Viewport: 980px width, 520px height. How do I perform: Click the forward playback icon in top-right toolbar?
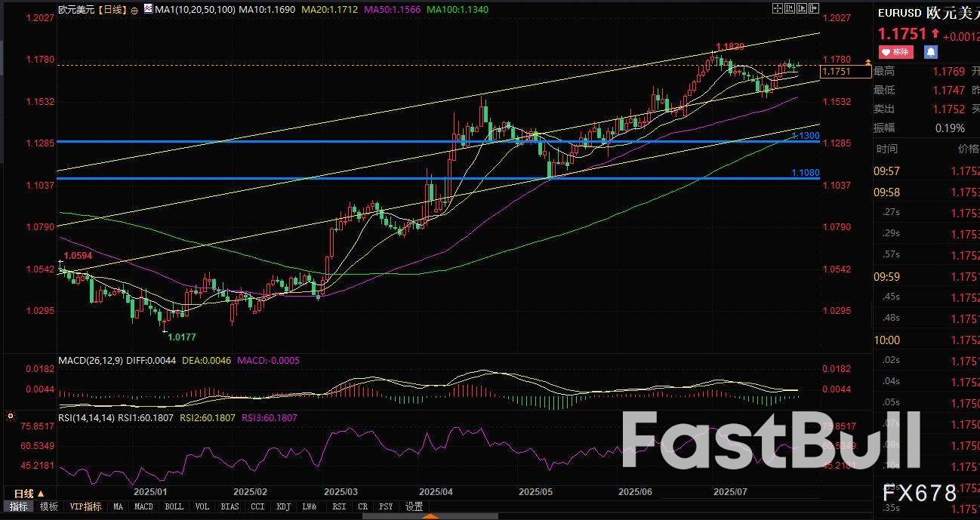pos(812,8)
